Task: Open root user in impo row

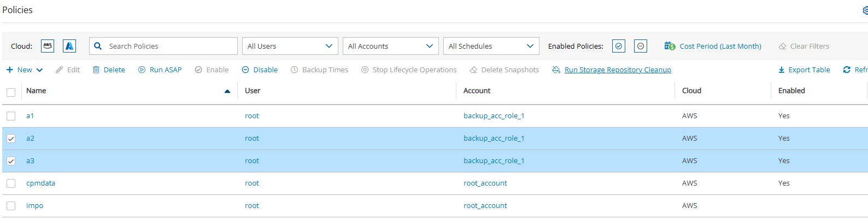Action: [x=252, y=206]
